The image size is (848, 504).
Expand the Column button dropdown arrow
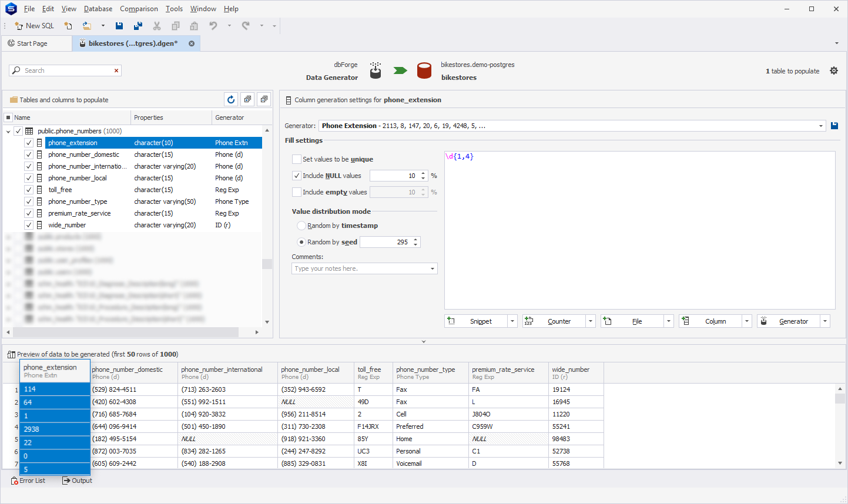coord(747,321)
